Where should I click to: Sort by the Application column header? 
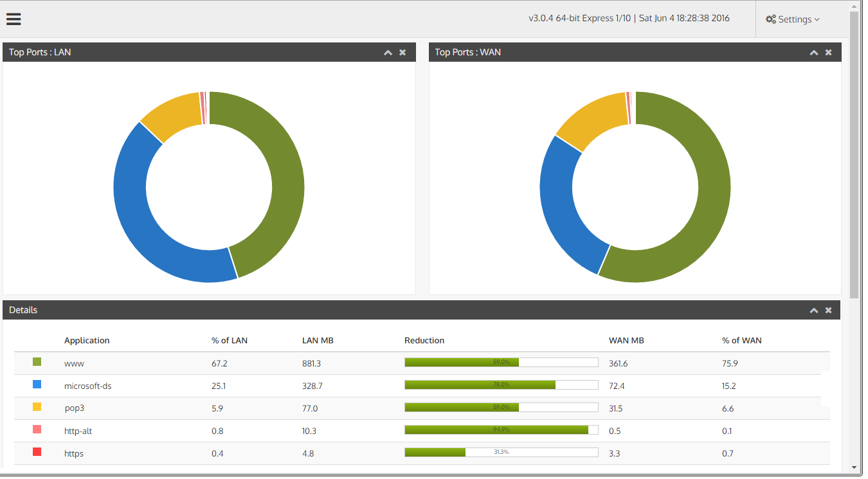click(87, 340)
